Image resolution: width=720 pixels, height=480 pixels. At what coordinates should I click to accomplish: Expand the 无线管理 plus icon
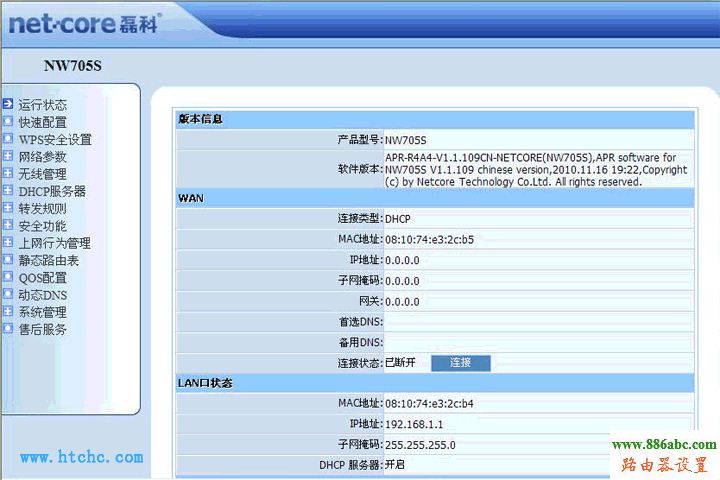pyautogui.click(x=7, y=174)
